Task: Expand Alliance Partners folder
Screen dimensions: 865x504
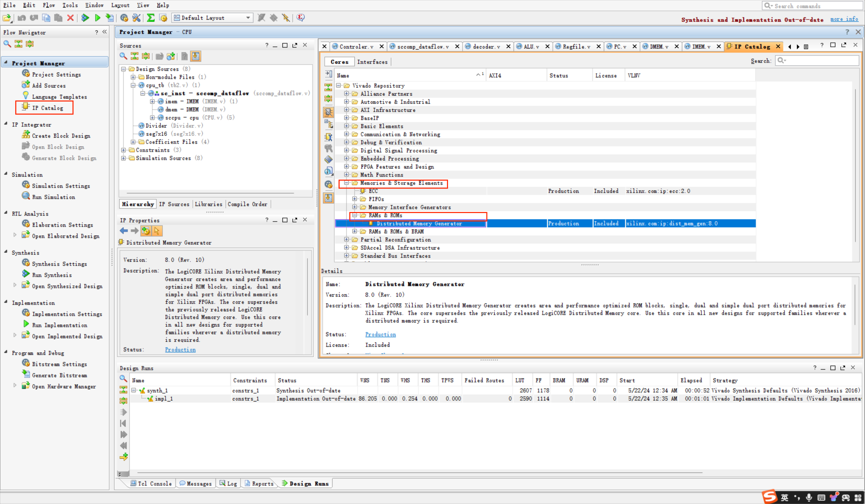Action: coord(347,94)
